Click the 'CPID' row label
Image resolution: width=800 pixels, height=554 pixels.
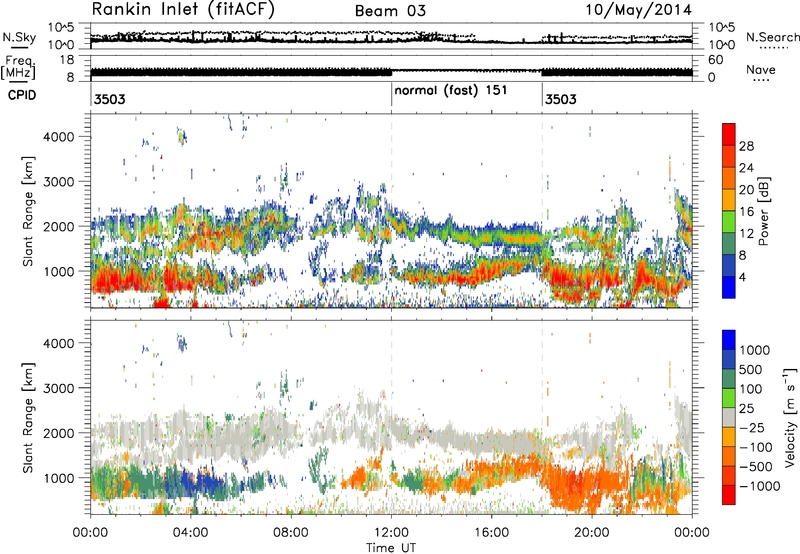pos(22,95)
